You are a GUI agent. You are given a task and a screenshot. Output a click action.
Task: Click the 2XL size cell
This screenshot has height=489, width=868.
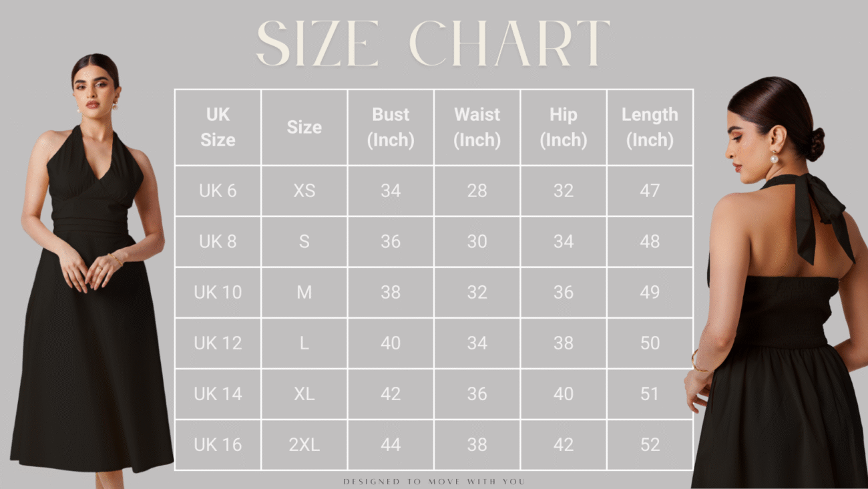[x=304, y=444]
